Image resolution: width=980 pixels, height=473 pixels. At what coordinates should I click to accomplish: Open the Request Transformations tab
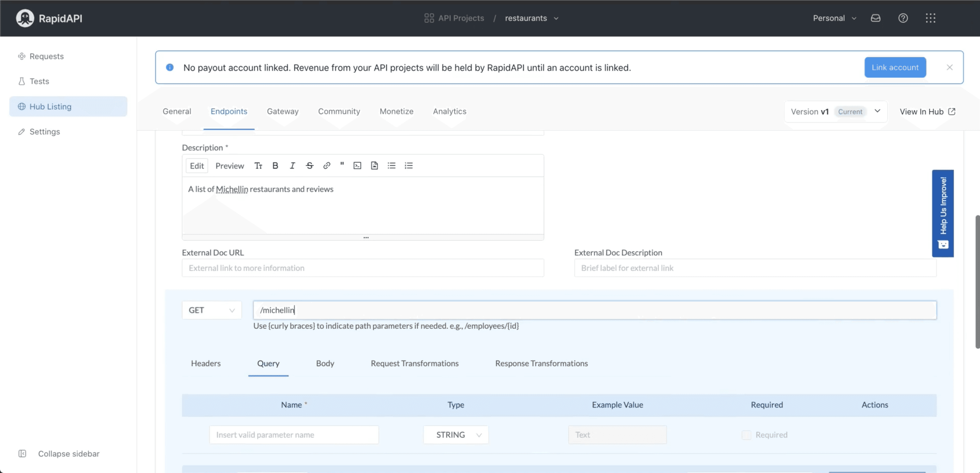[414, 363]
